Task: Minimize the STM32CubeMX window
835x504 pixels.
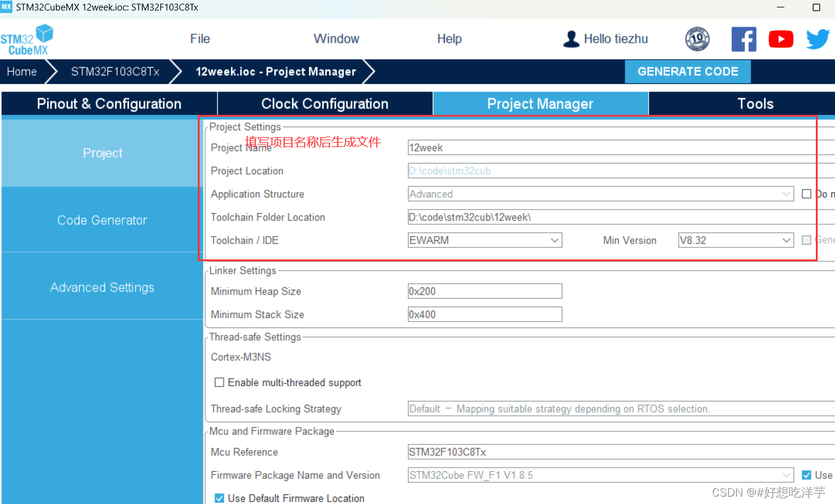Action: (781, 7)
